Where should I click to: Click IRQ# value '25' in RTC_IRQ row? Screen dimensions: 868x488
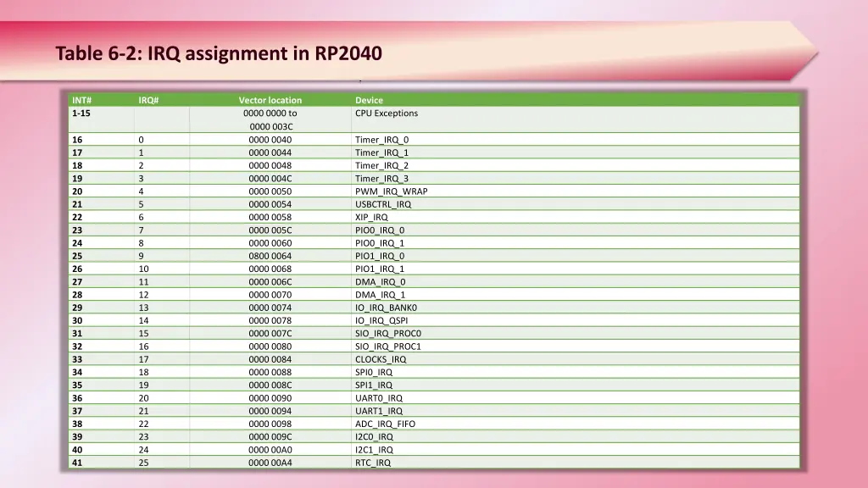(143, 463)
